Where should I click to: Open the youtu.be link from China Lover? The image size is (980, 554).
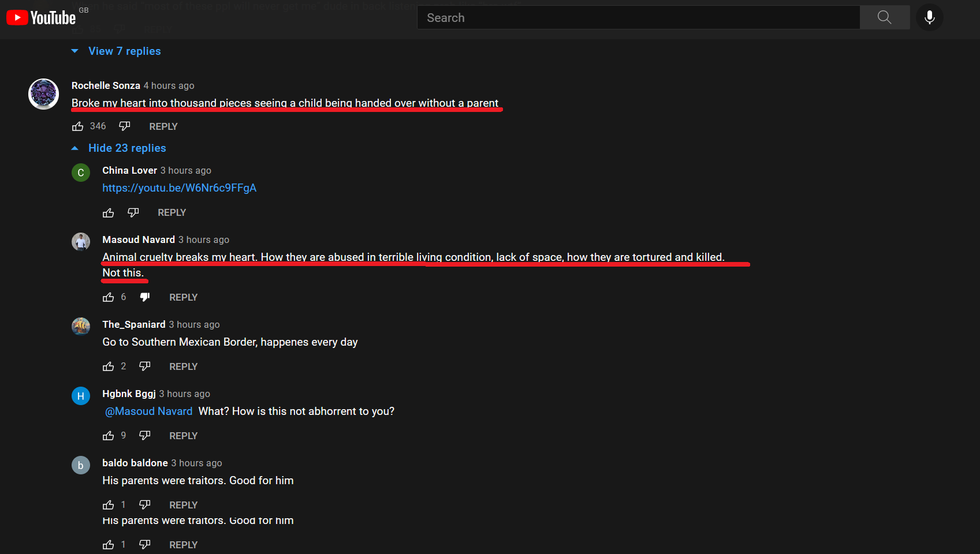coord(179,188)
